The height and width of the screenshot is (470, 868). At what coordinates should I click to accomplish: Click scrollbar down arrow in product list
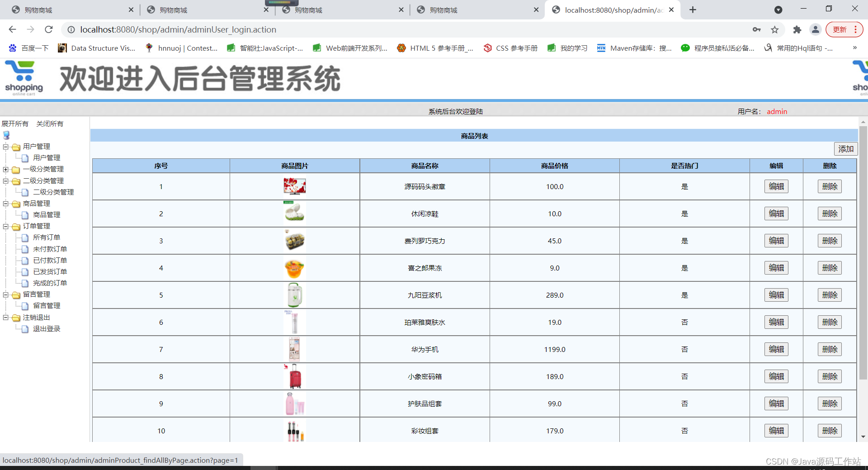863,437
